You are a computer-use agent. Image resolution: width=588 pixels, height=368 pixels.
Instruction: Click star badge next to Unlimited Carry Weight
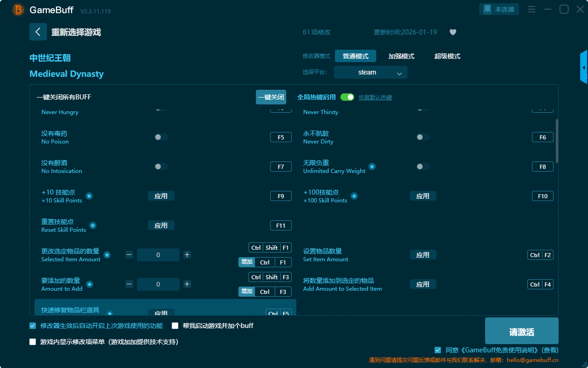coord(372,167)
